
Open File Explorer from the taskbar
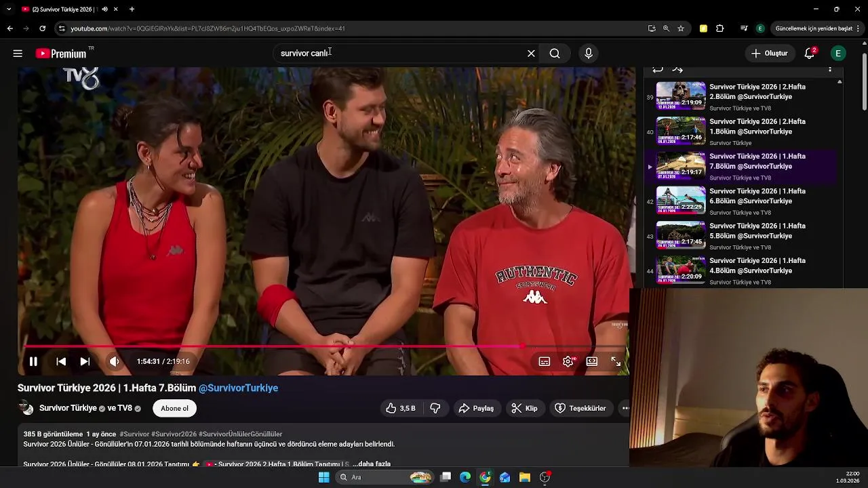(525, 477)
